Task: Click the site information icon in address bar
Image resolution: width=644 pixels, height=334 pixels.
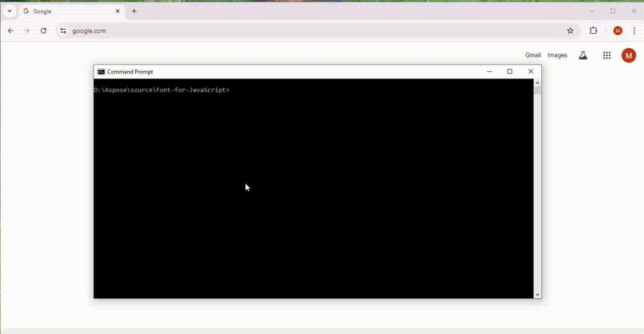Action: tap(63, 31)
